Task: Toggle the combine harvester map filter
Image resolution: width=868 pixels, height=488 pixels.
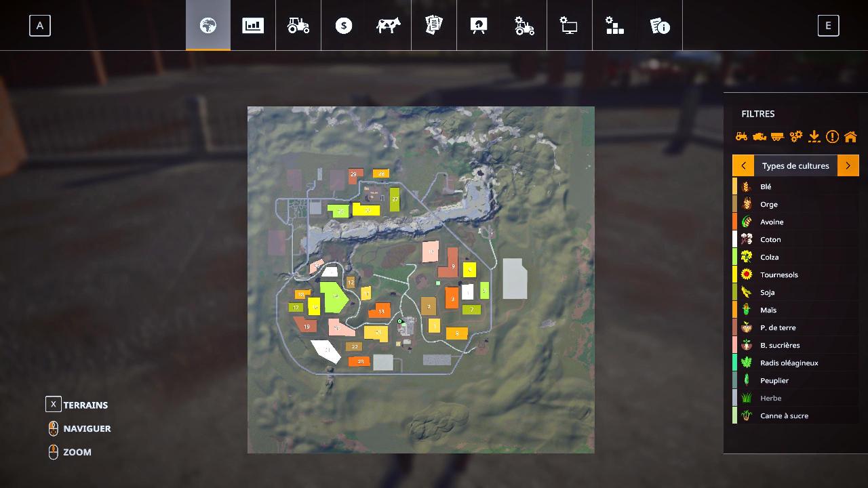Action: tap(759, 136)
